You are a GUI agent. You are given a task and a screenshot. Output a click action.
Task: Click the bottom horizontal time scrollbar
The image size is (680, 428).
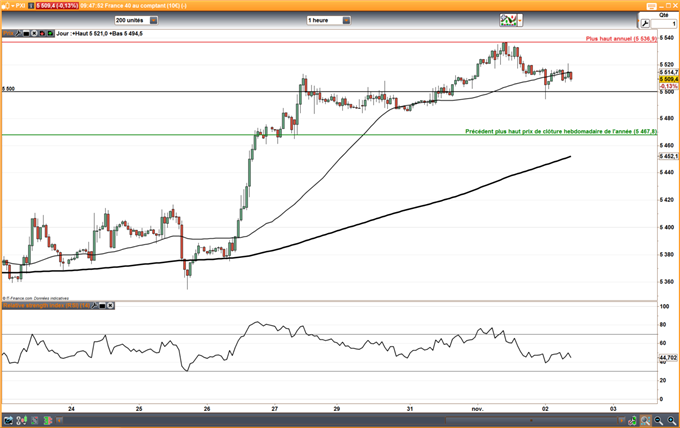pyautogui.click(x=532, y=420)
